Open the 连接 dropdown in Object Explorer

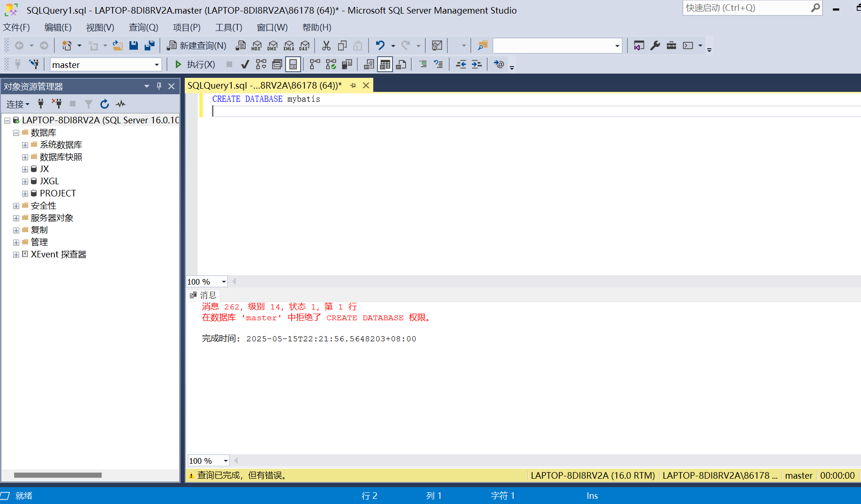pyautogui.click(x=18, y=104)
